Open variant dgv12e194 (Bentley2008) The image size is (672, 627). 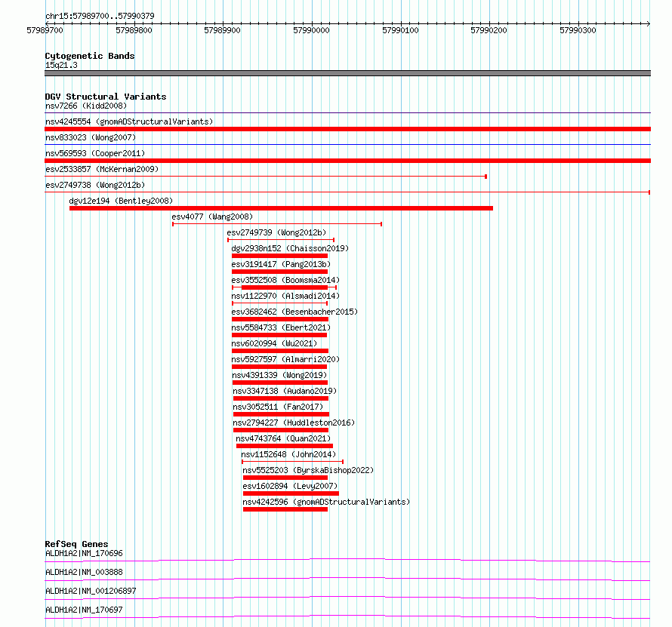coord(121,201)
